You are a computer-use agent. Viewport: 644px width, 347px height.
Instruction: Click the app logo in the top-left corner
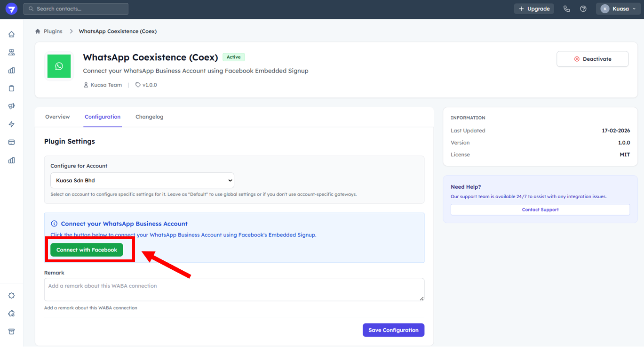[11, 9]
